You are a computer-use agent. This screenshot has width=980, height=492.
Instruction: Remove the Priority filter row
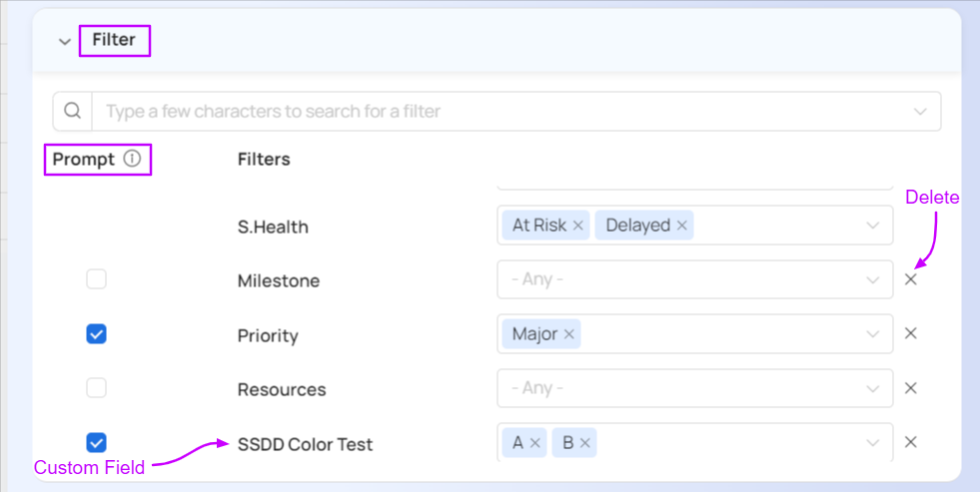[x=911, y=333]
